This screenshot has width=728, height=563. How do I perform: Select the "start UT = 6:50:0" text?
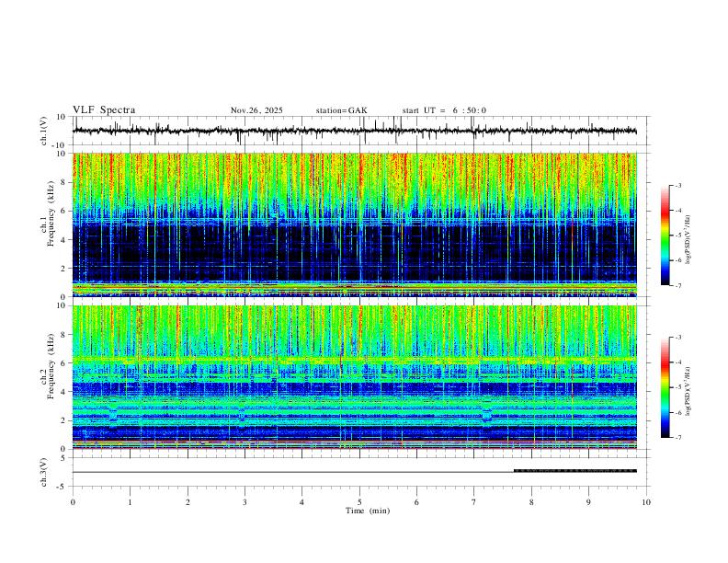coord(444,110)
